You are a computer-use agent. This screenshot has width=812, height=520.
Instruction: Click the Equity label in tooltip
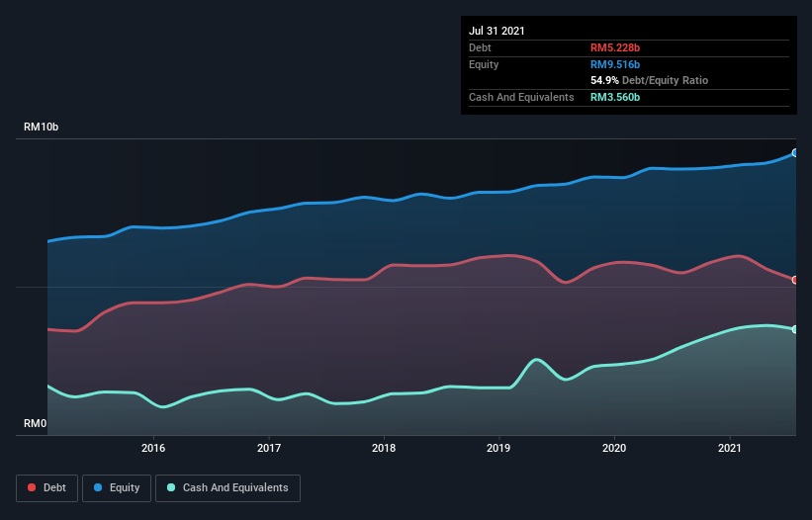click(484, 64)
